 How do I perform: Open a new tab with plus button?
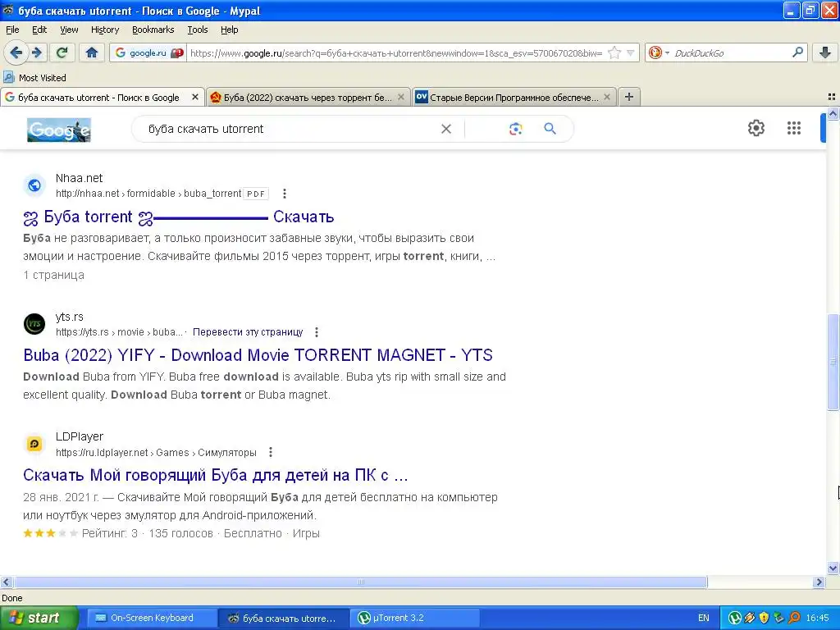tap(629, 97)
